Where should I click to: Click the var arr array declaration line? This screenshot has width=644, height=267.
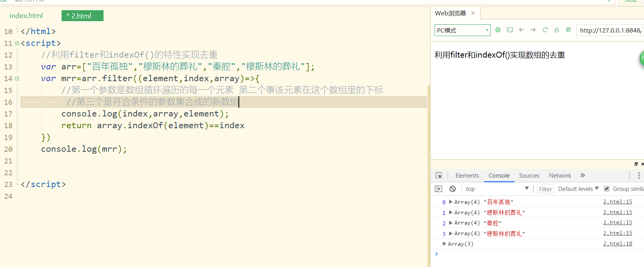point(178,67)
